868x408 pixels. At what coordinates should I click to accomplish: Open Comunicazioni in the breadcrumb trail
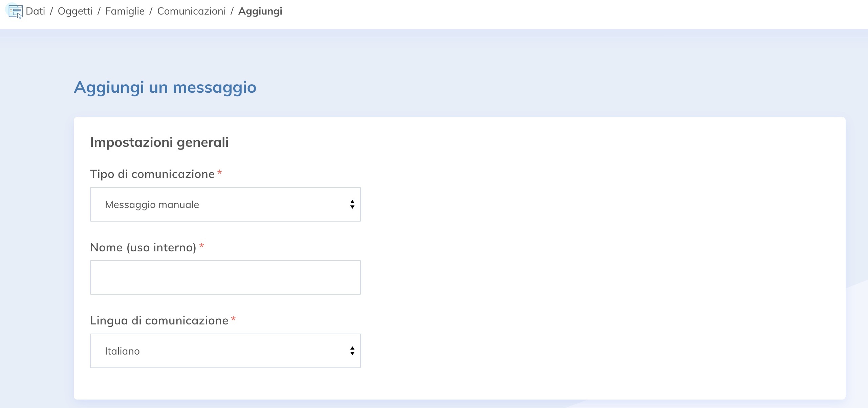point(191,11)
